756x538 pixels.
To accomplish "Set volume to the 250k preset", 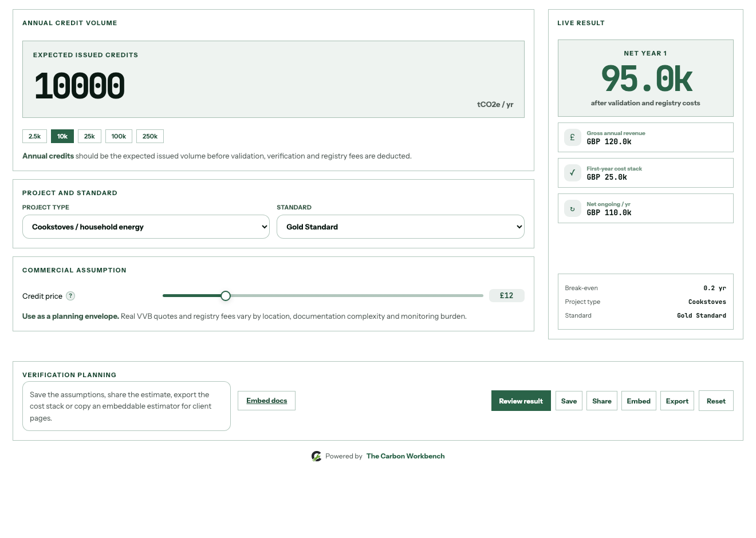I will [150, 136].
